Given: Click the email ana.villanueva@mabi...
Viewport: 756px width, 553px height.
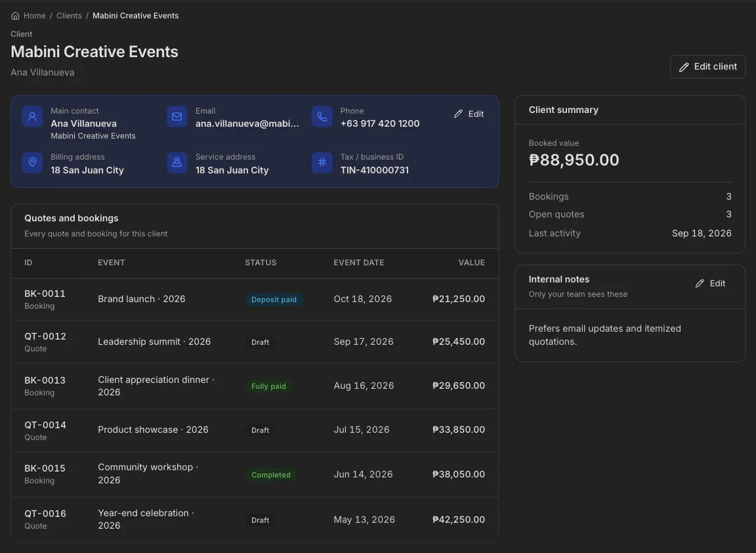Looking at the screenshot, I should pyautogui.click(x=247, y=124).
